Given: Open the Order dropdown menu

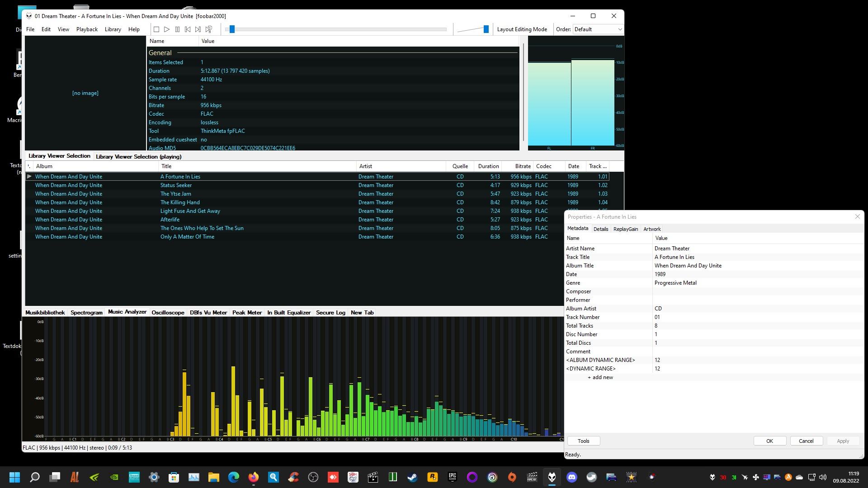Looking at the screenshot, I should [x=598, y=29].
